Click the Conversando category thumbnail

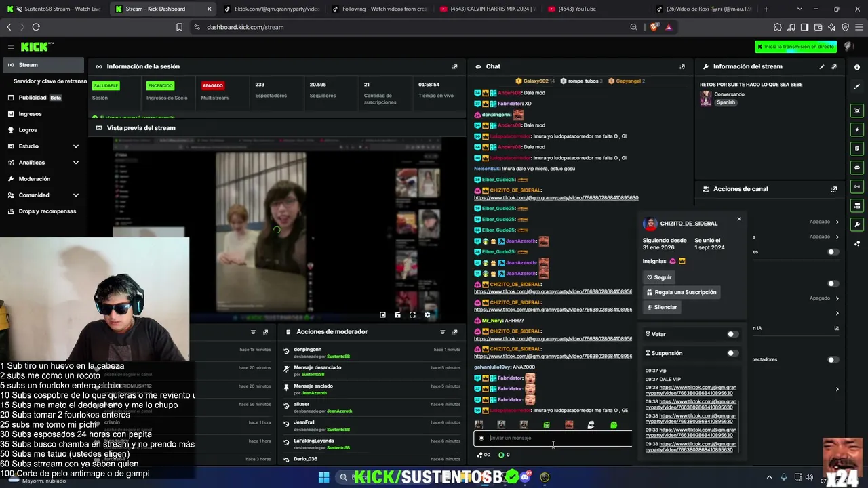click(x=706, y=98)
